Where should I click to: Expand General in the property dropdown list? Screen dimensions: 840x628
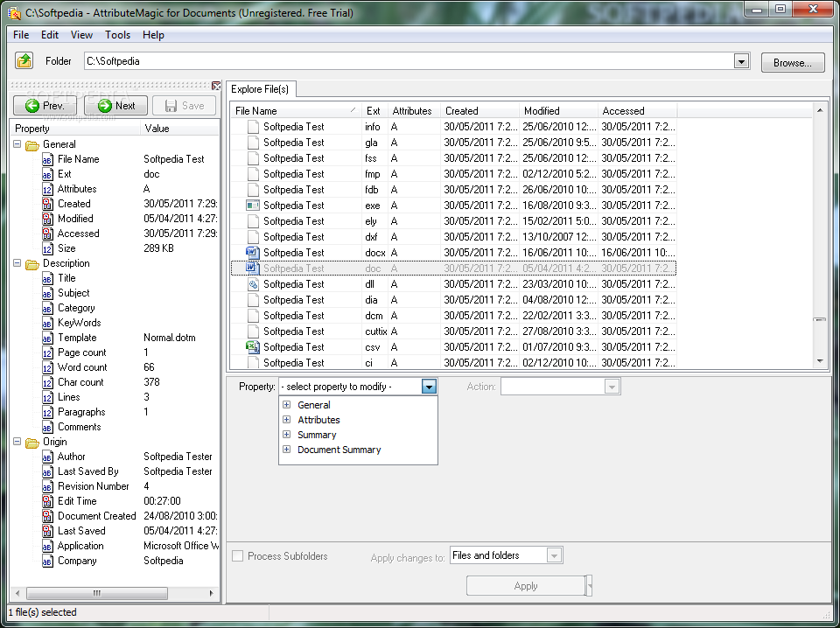[287, 405]
